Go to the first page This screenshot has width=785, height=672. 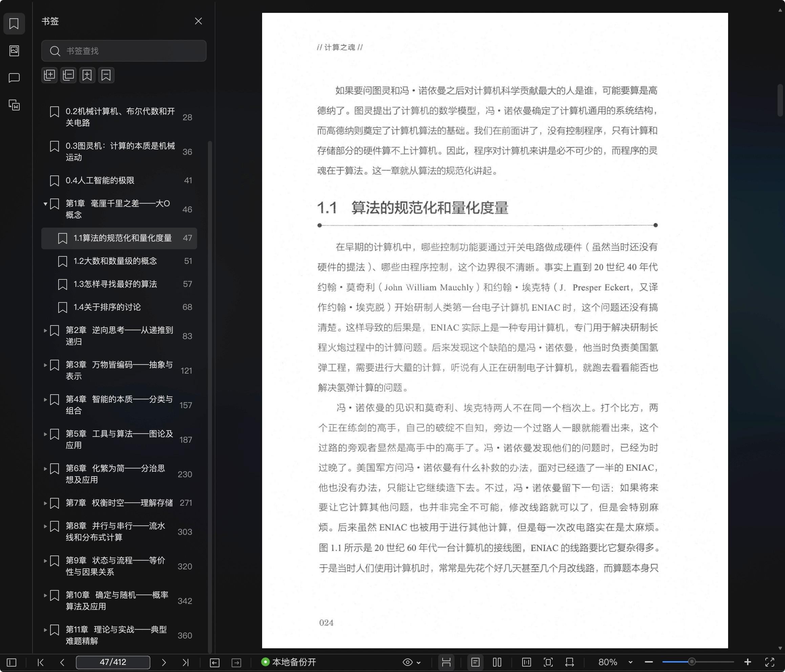(41, 662)
